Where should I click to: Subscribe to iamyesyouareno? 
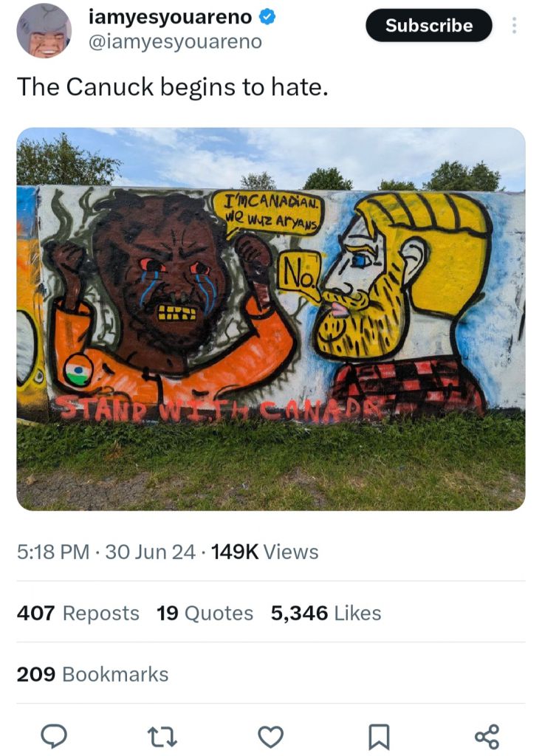tap(429, 25)
